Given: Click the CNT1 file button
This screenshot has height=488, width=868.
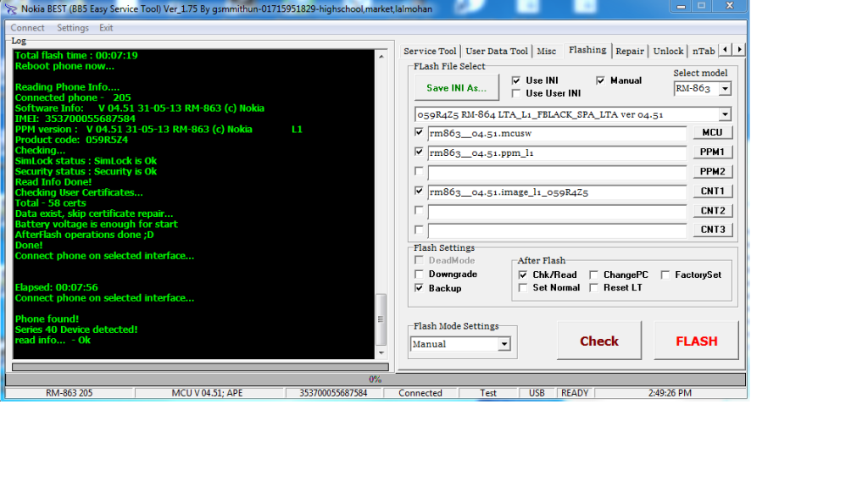Looking at the screenshot, I should tap(712, 191).
